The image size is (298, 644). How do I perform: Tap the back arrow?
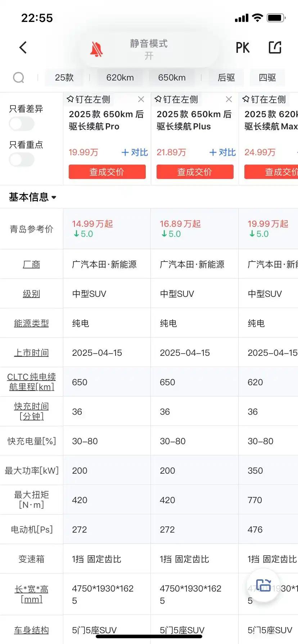[23, 47]
